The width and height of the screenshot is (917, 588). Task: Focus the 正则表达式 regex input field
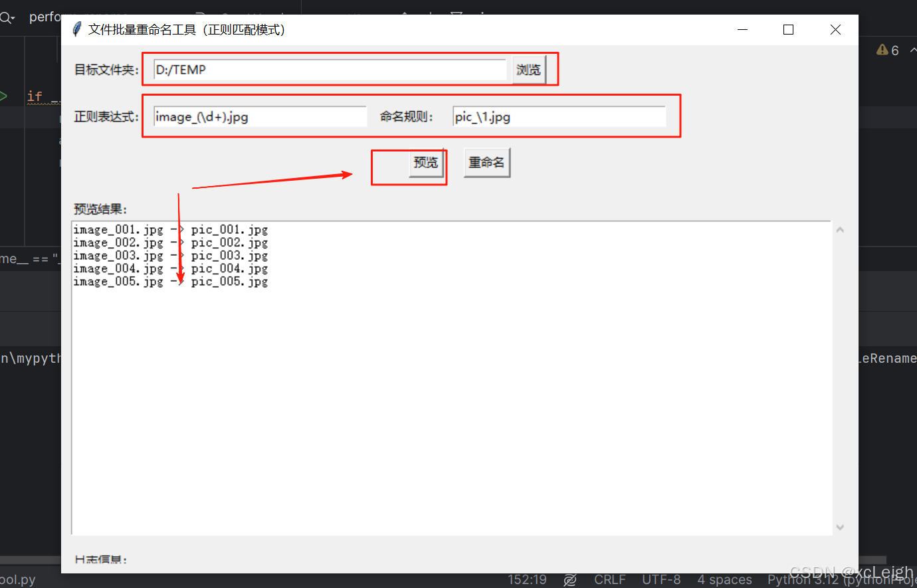[260, 117]
